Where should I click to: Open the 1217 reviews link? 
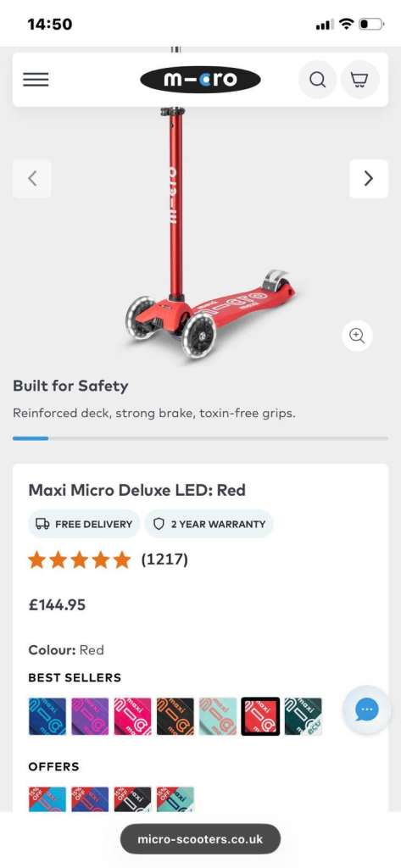tap(164, 559)
